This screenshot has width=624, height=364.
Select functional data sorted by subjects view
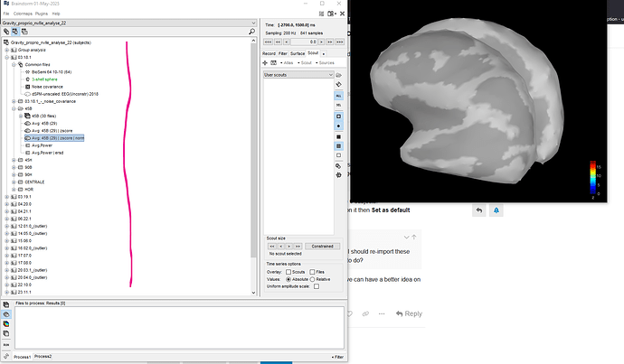point(15,32)
